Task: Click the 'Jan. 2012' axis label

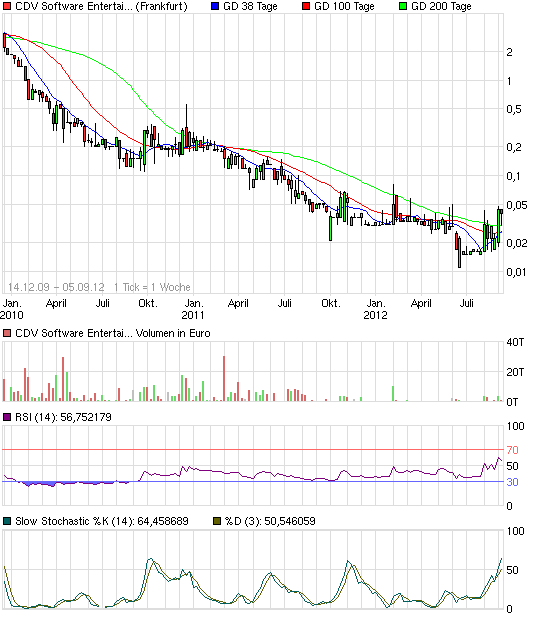Action: tap(376, 309)
